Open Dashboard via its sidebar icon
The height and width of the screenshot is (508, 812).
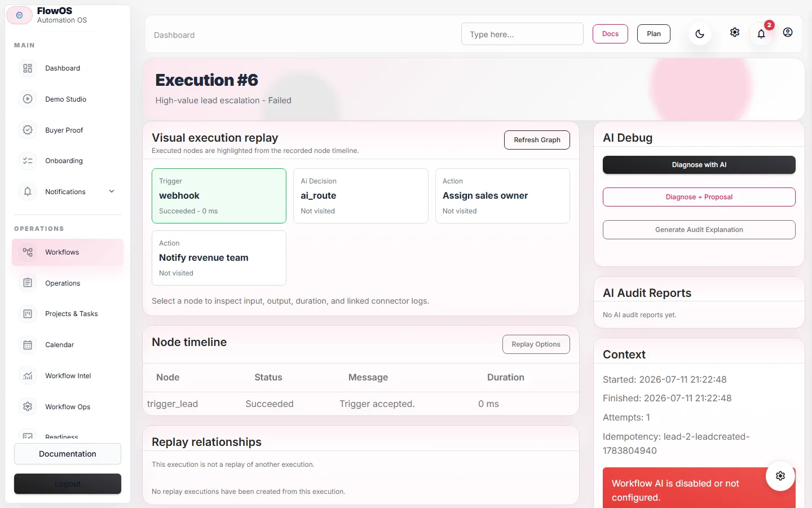click(x=28, y=68)
